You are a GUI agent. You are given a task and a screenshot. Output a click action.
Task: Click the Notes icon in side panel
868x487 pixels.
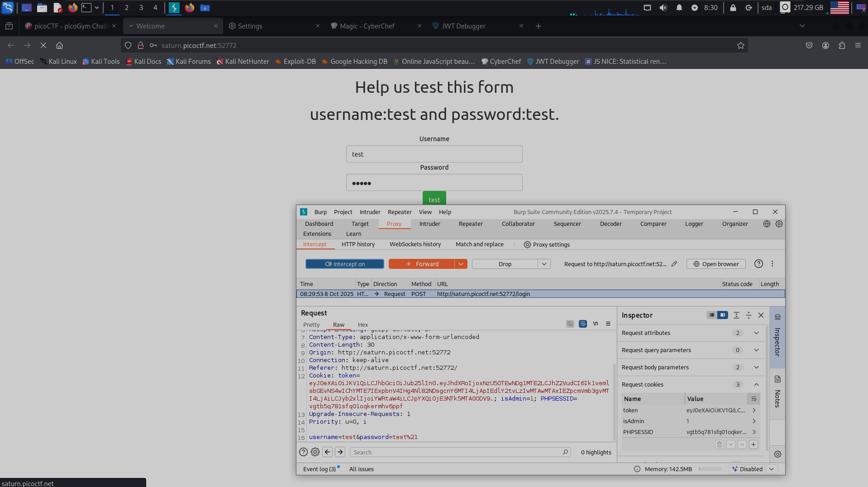tap(777, 379)
